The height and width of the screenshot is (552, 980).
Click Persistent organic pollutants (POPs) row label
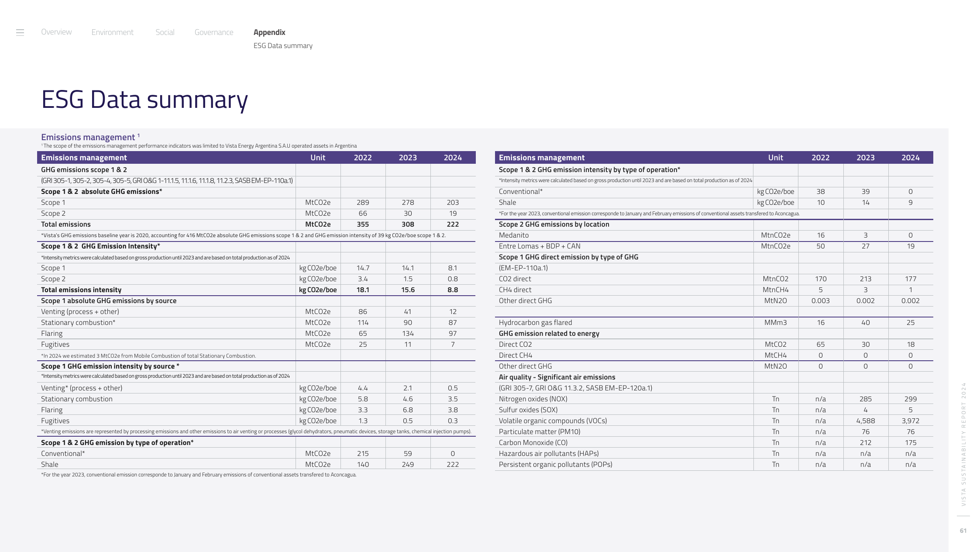(556, 465)
